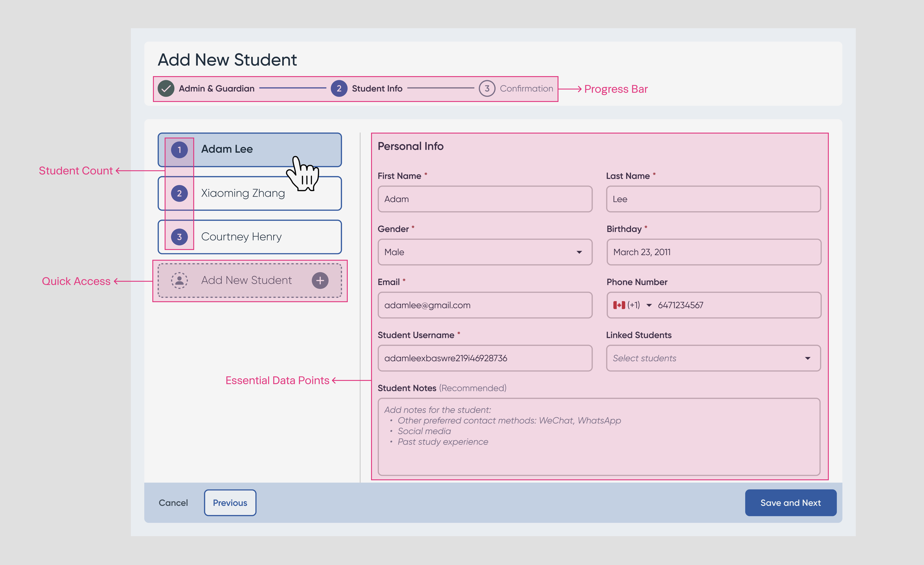Image resolution: width=924 pixels, height=565 pixels.
Task: Select the Student Info step label
Action: 377,88
